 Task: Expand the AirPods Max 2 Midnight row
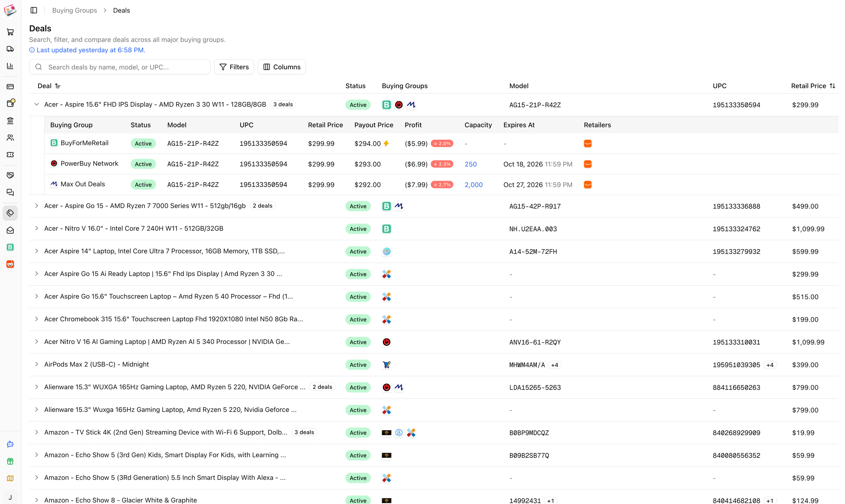(x=36, y=364)
